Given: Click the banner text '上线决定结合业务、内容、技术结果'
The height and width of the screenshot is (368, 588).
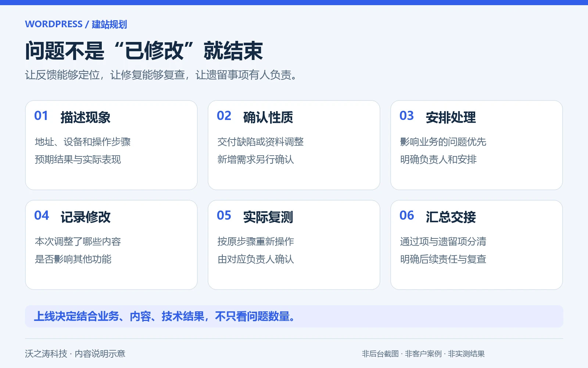Looking at the screenshot, I should click(x=119, y=316).
